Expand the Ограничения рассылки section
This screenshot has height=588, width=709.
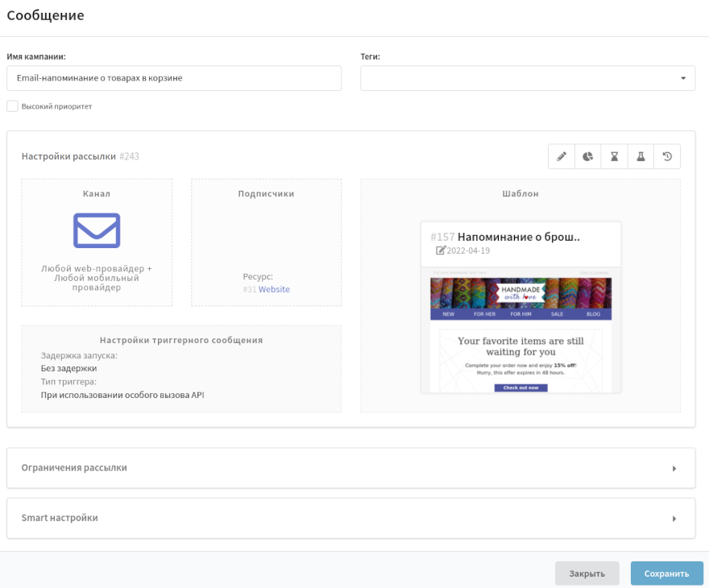(350, 468)
